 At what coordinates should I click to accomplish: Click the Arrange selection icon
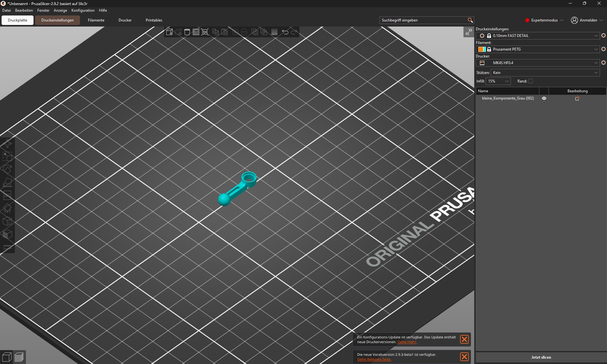[x=205, y=32]
